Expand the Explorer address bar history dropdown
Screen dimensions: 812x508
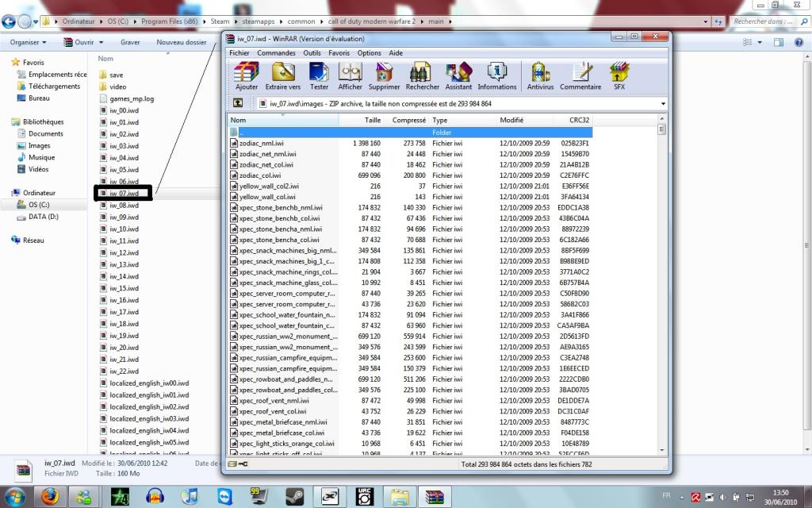point(705,21)
